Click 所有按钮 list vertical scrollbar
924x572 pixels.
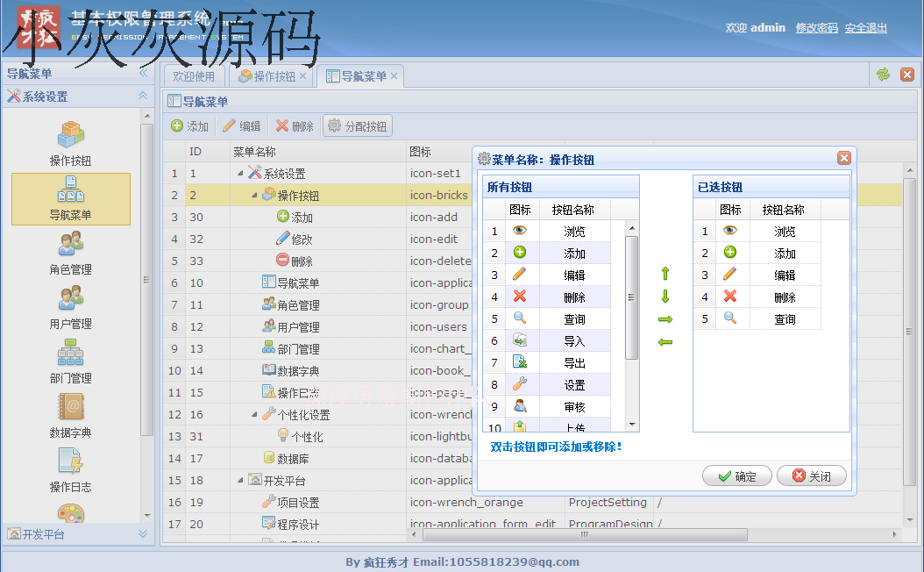point(632,297)
